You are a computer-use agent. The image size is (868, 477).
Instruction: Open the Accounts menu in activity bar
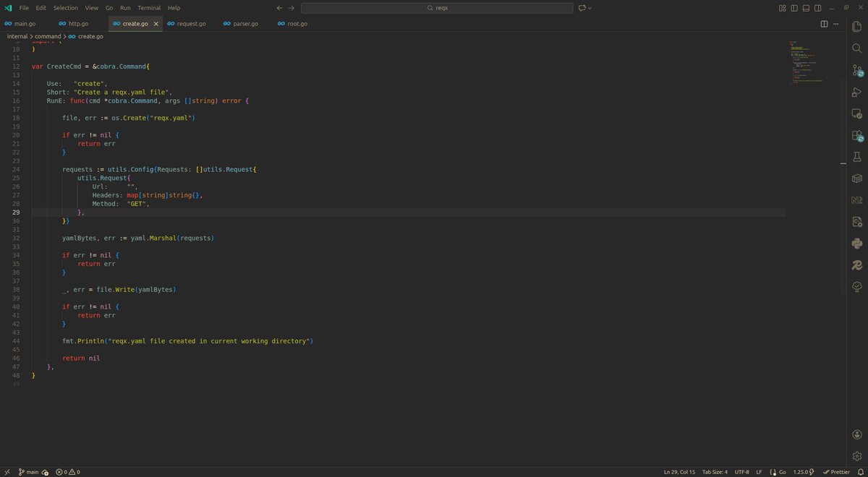(857, 434)
